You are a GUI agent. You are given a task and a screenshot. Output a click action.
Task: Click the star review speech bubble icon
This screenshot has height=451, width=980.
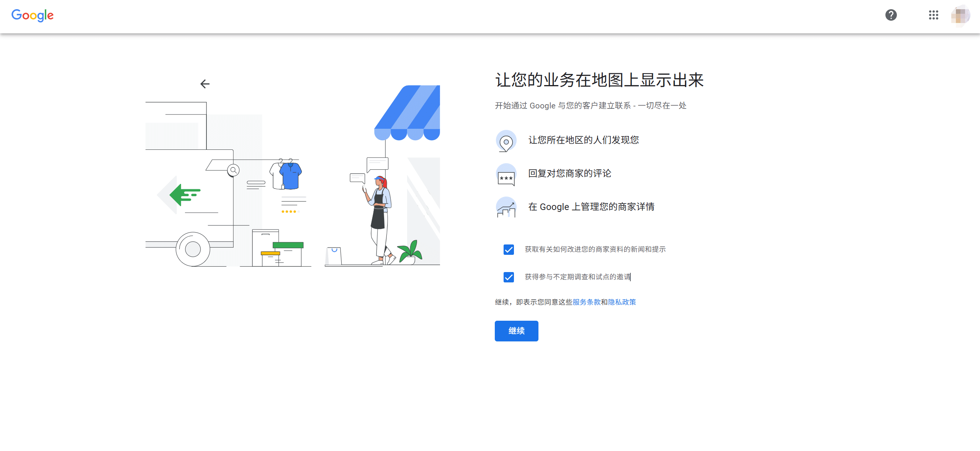506,175
